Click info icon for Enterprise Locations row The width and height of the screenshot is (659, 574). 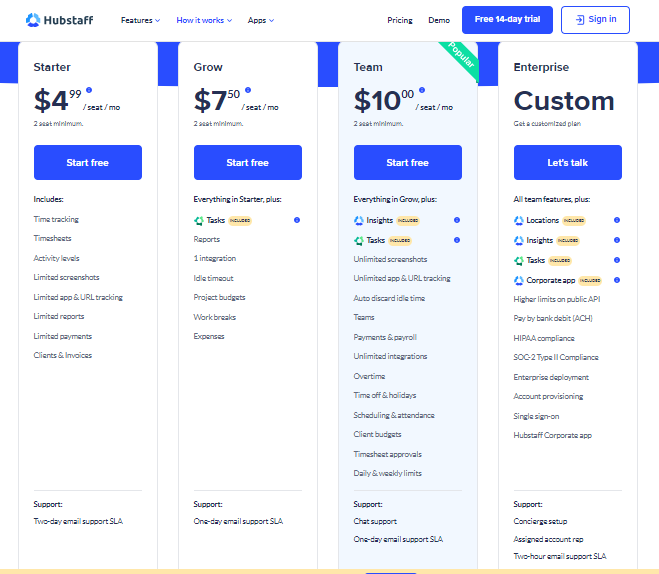617,220
